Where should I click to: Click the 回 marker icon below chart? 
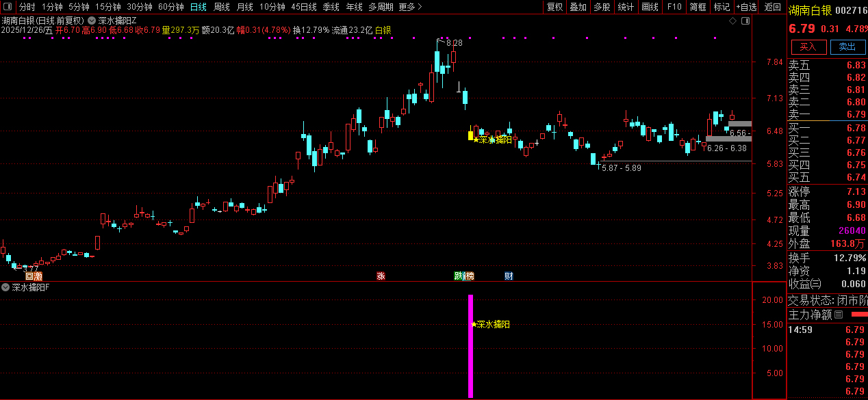[29, 276]
